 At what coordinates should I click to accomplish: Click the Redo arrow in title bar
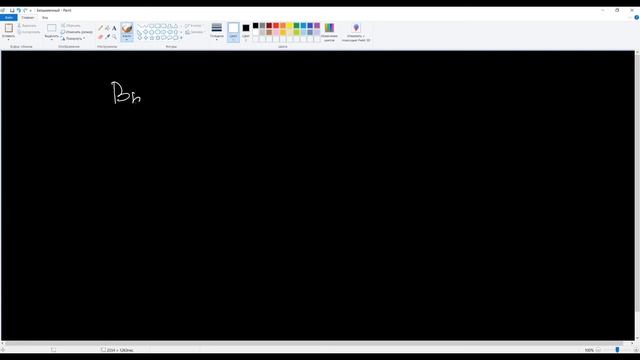click(x=25, y=11)
